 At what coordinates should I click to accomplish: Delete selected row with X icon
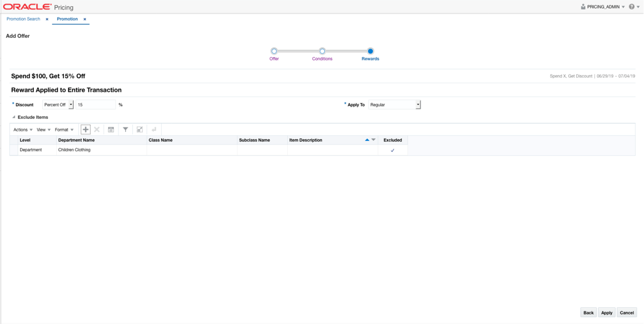click(x=97, y=130)
